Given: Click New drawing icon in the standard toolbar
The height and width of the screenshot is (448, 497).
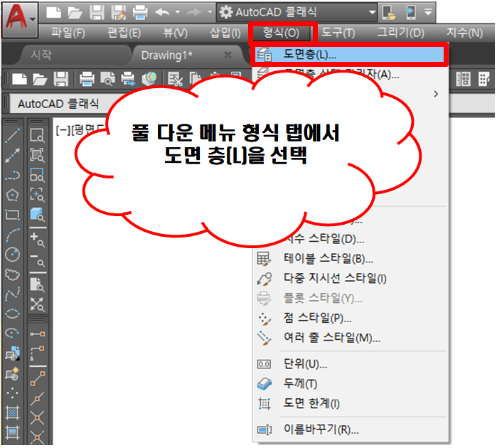Looking at the screenshot, I should [19, 79].
